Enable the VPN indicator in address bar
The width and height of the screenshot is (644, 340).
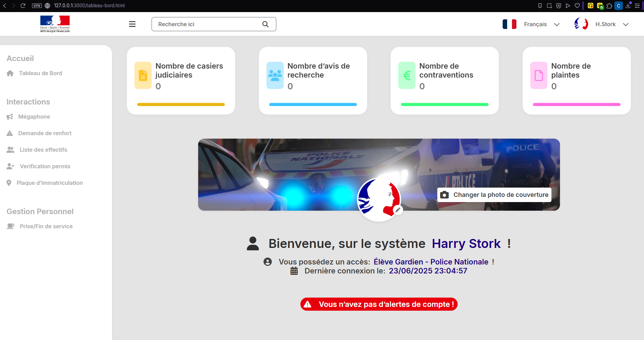(36, 6)
